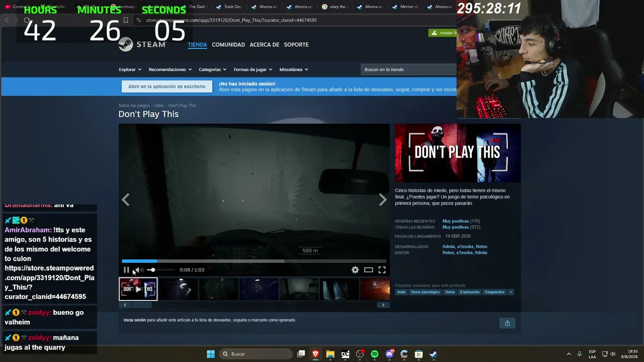Open the editor links Notex, a1esska, Admia
Viewport: 644px width, 362px height.
point(464,253)
